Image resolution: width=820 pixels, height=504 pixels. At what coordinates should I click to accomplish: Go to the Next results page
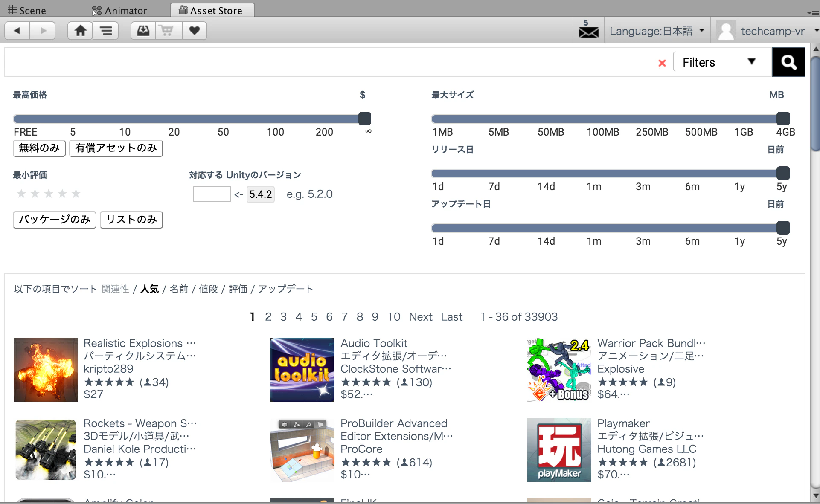(421, 317)
